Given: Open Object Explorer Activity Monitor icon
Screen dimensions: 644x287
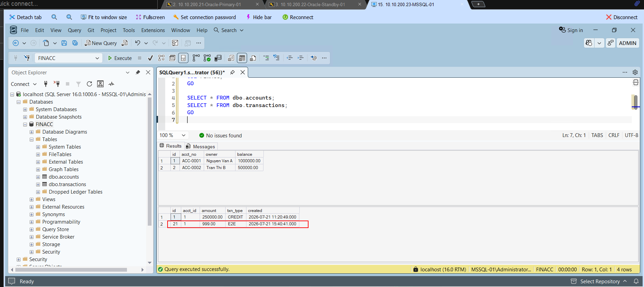Looking at the screenshot, I should click(x=111, y=84).
